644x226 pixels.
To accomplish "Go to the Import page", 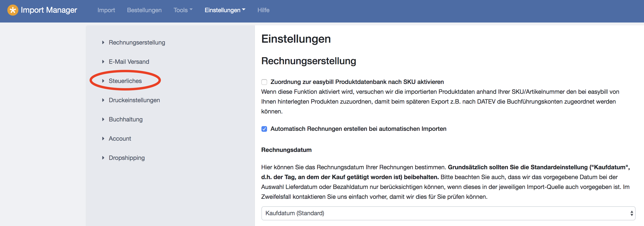I will 106,10.
